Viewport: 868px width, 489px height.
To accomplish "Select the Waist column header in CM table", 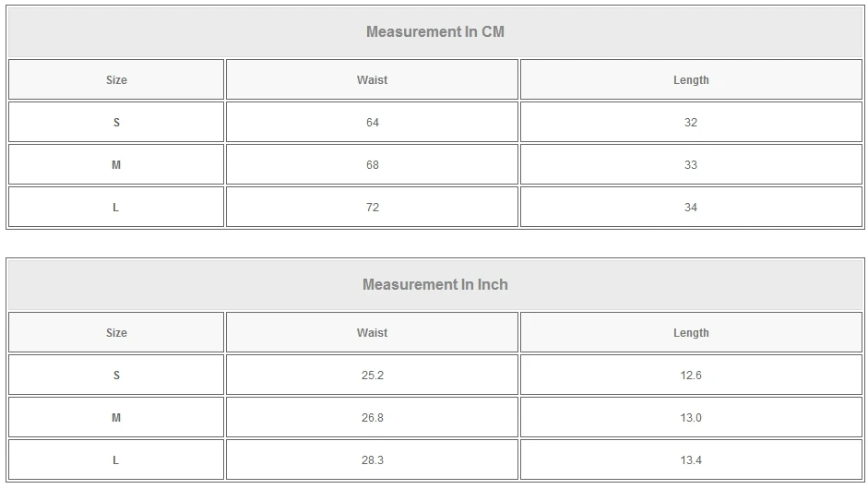I will coord(372,80).
